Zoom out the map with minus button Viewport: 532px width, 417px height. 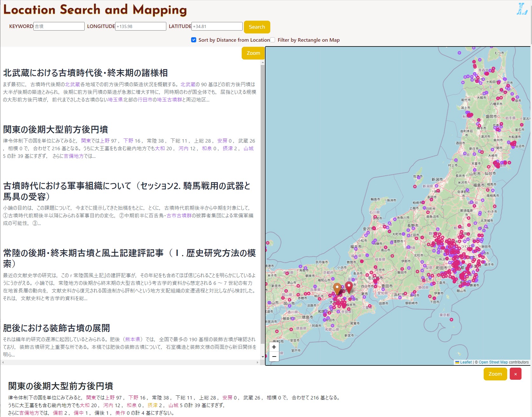pos(274,357)
